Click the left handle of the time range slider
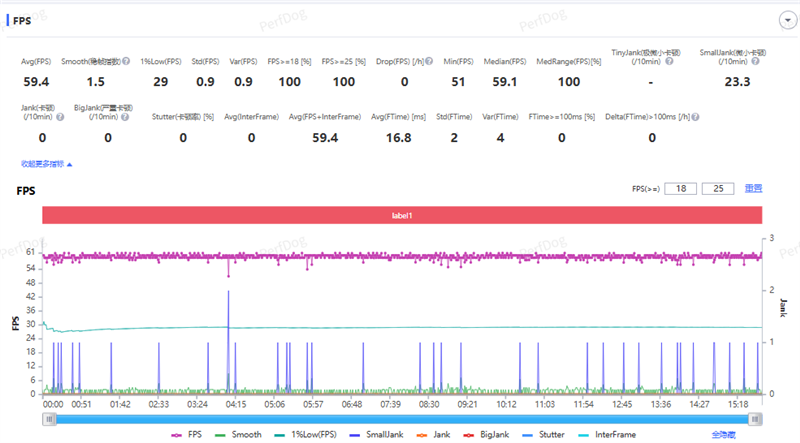The height and width of the screenshot is (443, 800). pos(48,418)
